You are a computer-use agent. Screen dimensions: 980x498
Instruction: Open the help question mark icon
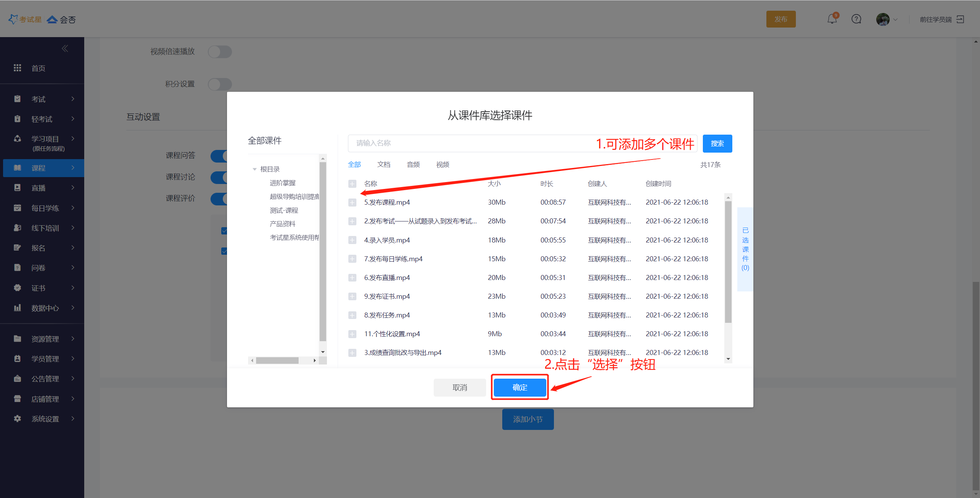click(856, 19)
